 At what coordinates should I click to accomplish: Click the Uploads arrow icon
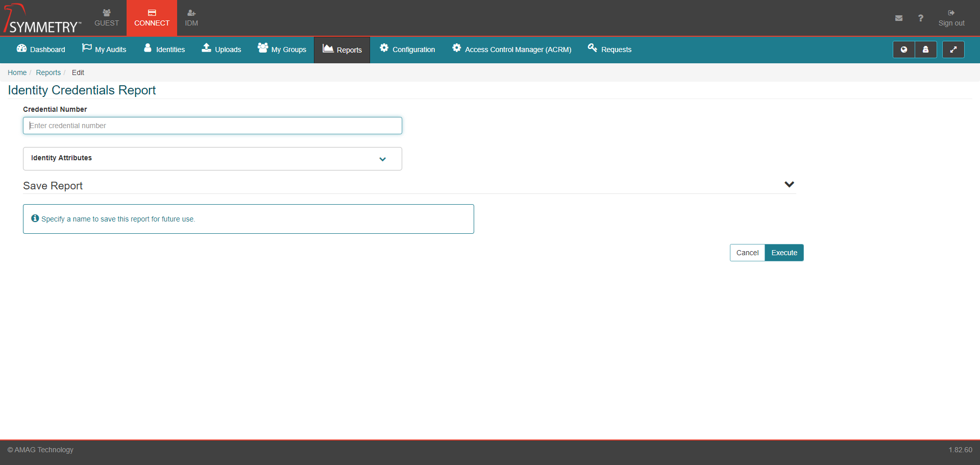(x=206, y=48)
